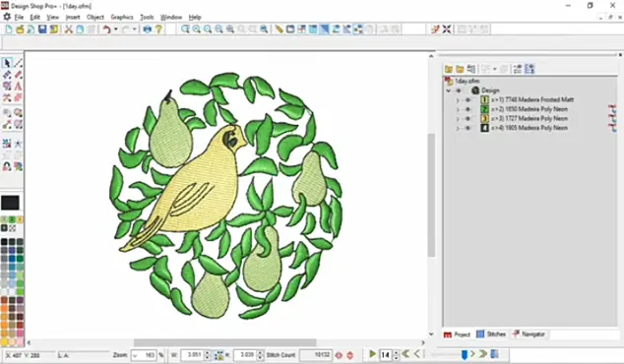Click the red circle icon after Stitch Count
This screenshot has width=624, height=364.
[x=339, y=355]
